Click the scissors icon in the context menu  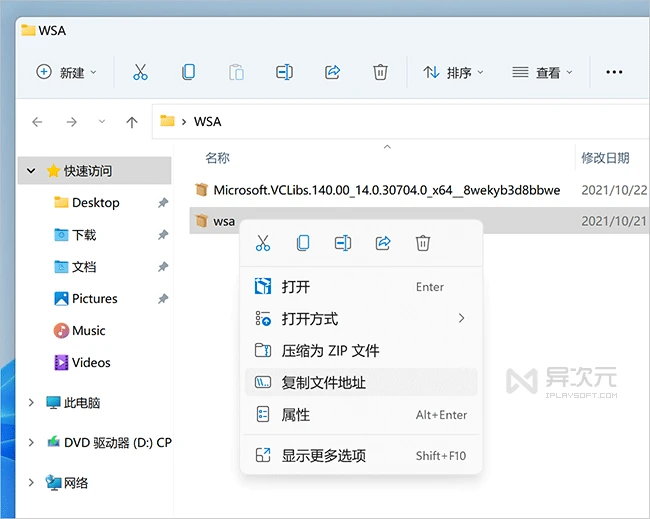[263, 243]
